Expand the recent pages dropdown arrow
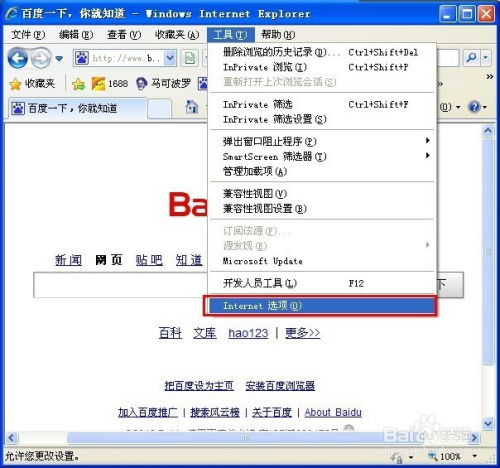The width and height of the screenshot is (500, 468). click(x=59, y=59)
